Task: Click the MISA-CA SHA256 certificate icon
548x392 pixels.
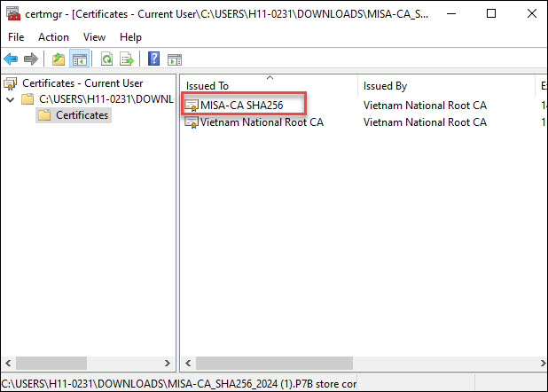Action: coord(192,105)
